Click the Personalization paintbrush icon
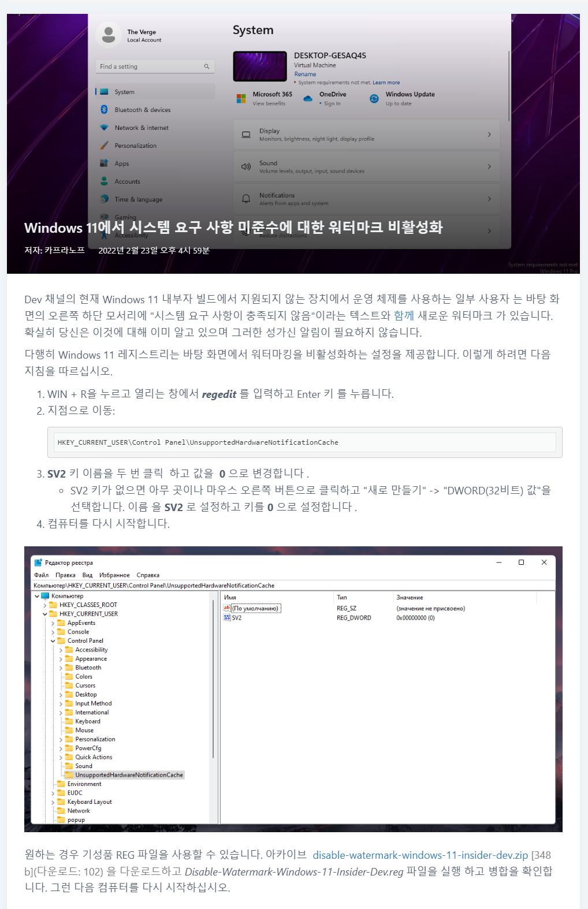The image size is (588, 909). click(104, 146)
